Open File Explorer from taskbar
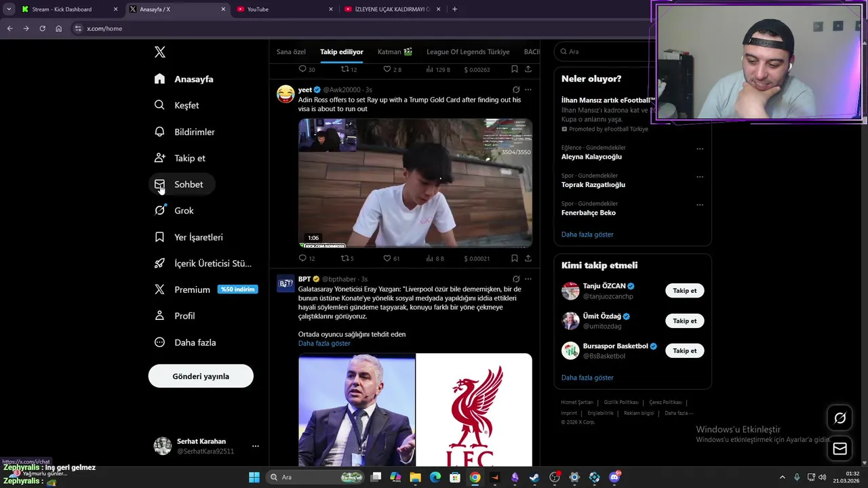 click(x=415, y=477)
